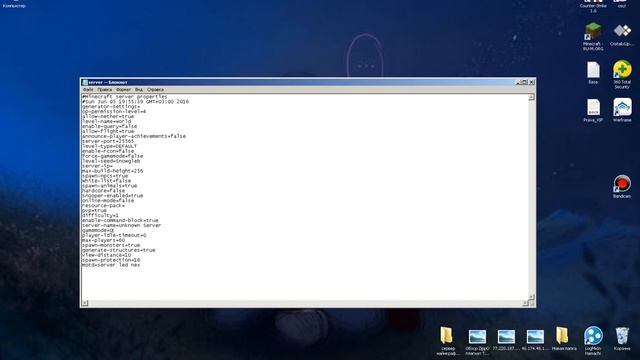Select the Counter-Strike 1.6 desktop shortcut
Viewport: 640px width, 360px height.
(x=593, y=6)
